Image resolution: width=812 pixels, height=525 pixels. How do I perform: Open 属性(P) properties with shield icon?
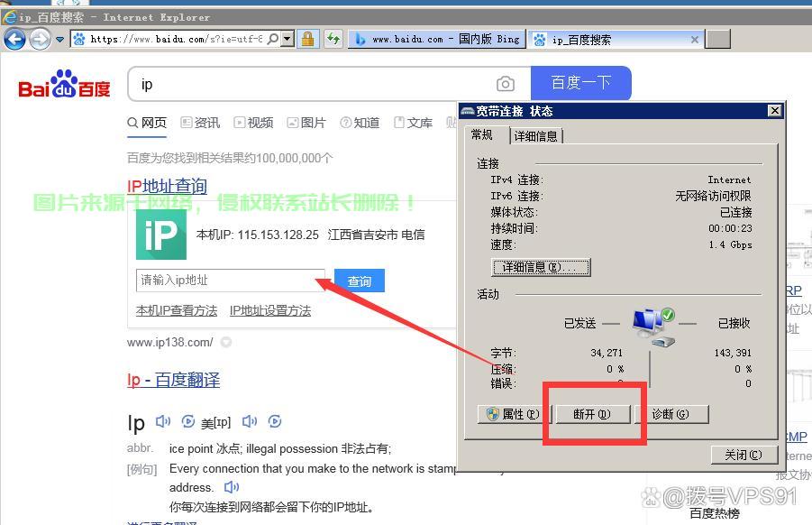point(515,414)
